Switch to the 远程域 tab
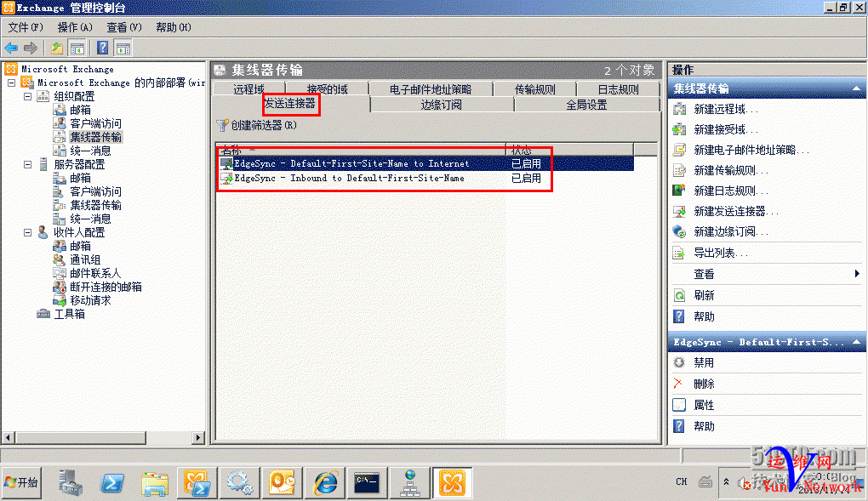Viewport: 868px width, 501px height. pos(248,89)
